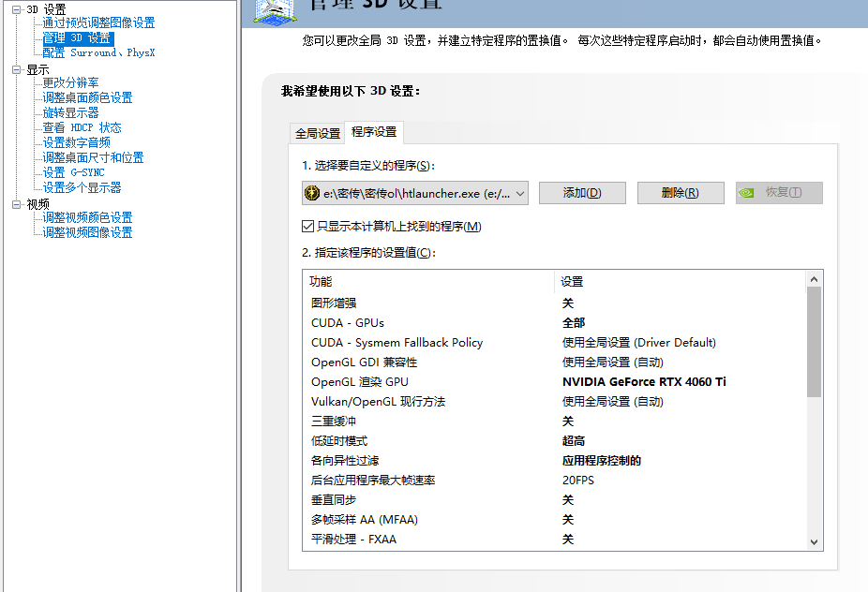The width and height of the screenshot is (868, 592).
Task: Select the 后台应用程序最大帧速率 row
Action: click(555, 481)
